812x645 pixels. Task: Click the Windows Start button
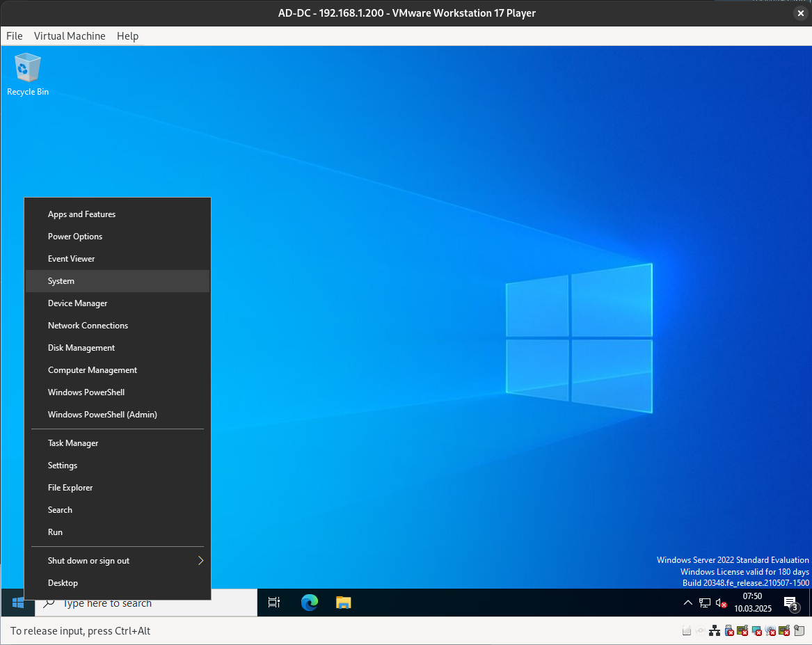18,603
